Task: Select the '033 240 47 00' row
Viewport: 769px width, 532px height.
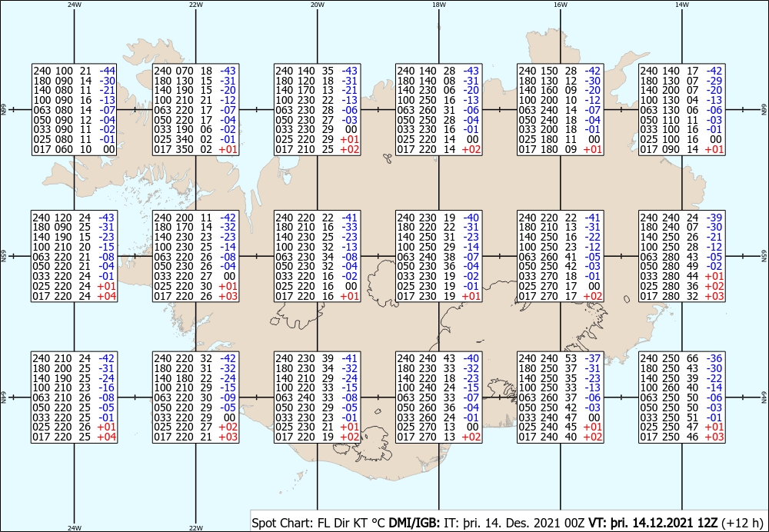Action: click(x=561, y=417)
